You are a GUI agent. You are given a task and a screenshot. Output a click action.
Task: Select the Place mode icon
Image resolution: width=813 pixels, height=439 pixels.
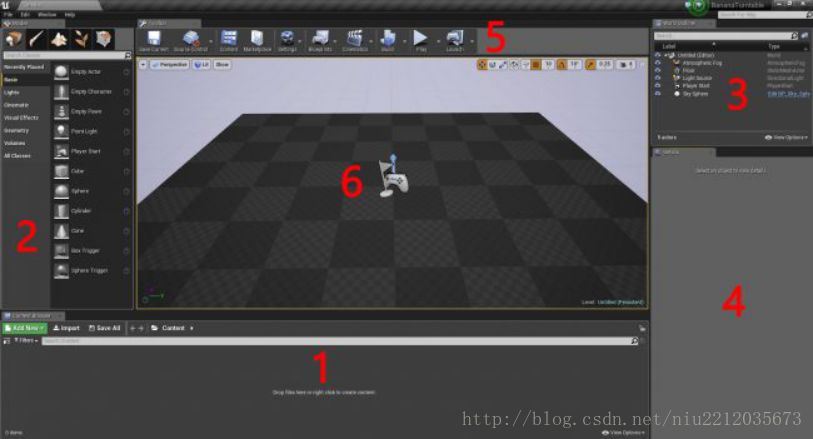pyautogui.click(x=14, y=39)
